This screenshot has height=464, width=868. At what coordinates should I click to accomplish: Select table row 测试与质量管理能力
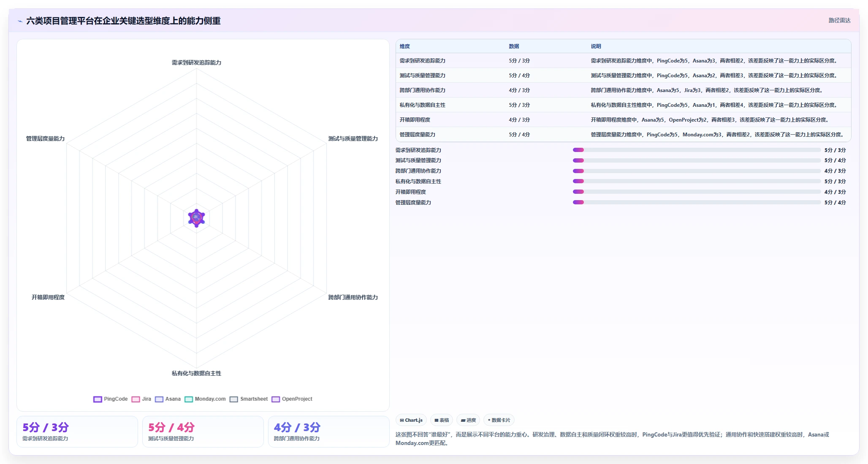point(623,75)
